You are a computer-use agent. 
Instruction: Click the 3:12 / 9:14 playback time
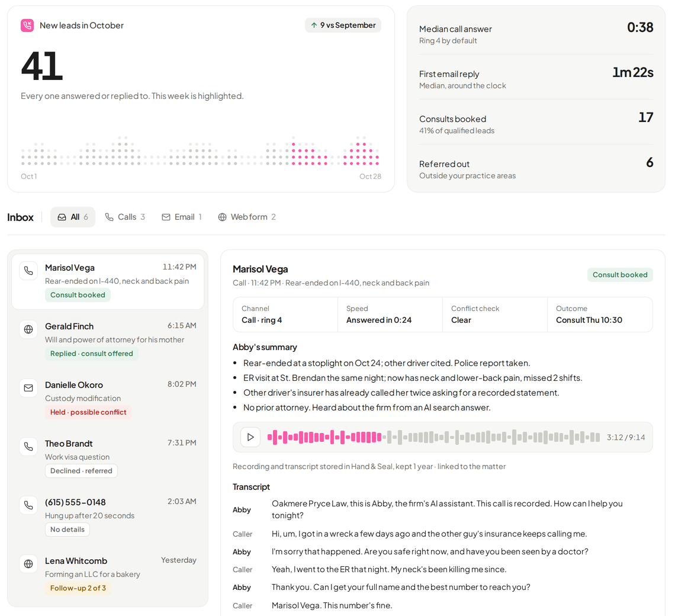(x=626, y=438)
